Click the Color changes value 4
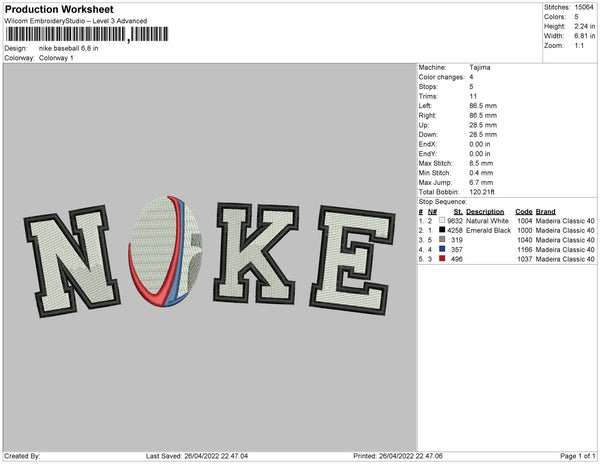The width and height of the screenshot is (600, 464). pos(471,77)
